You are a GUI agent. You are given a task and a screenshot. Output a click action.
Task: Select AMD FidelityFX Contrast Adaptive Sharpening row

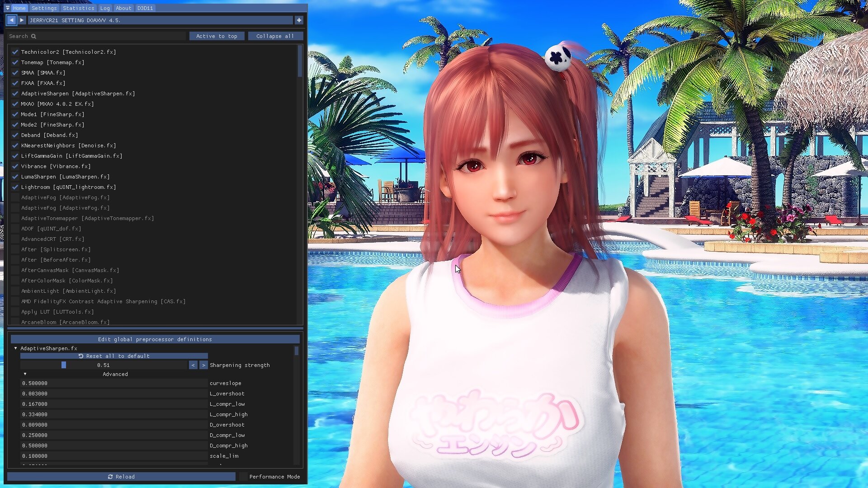[x=103, y=301]
